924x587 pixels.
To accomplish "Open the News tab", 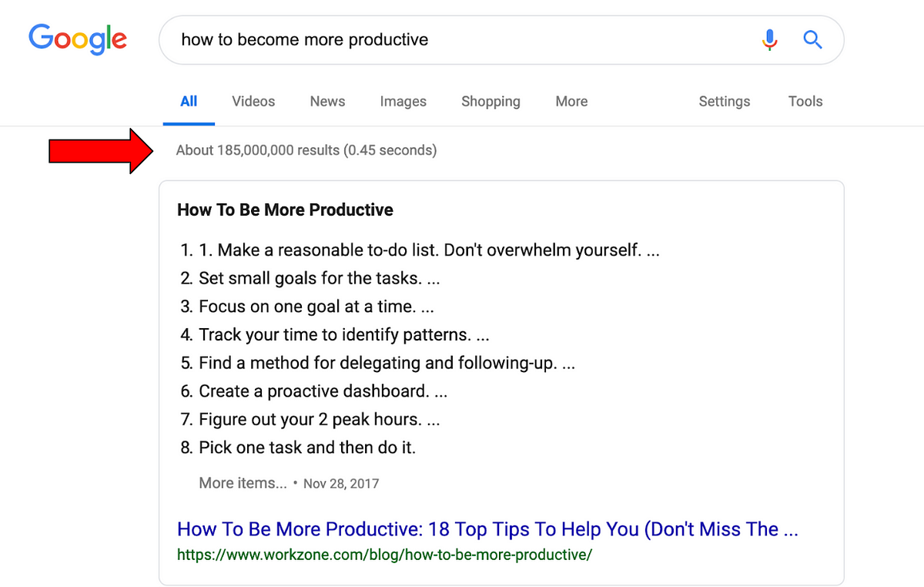I will 327,102.
